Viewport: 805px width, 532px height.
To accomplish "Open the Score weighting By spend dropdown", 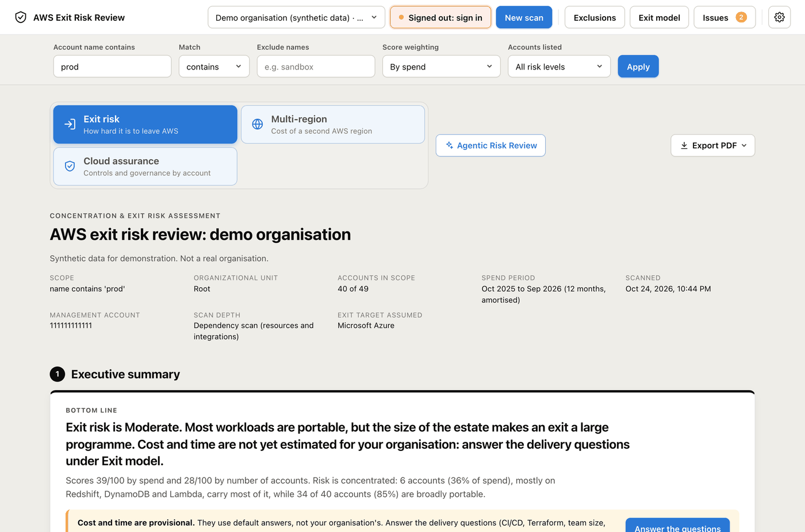I will pyautogui.click(x=441, y=67).
